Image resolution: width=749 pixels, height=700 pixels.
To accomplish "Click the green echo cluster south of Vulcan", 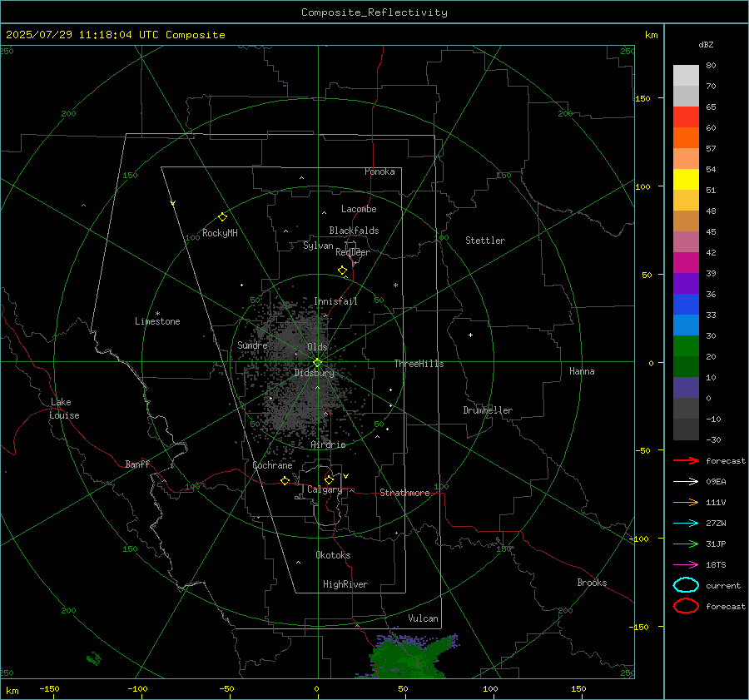I will [409, 657].
